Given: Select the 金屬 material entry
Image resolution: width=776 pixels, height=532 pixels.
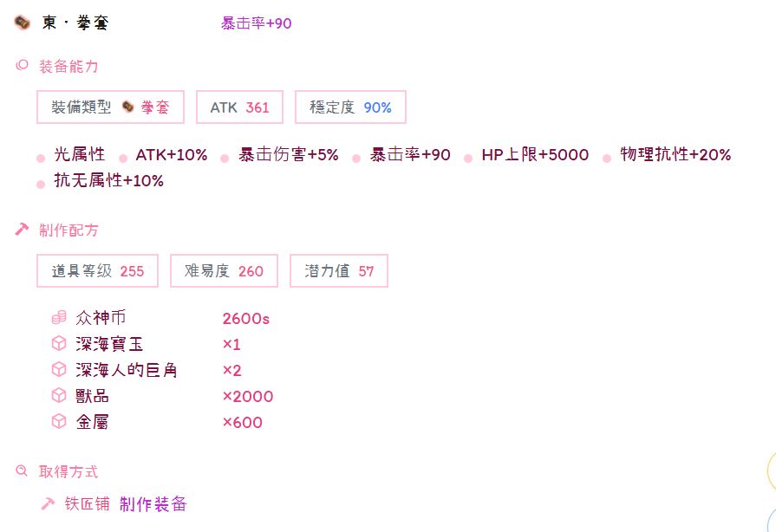Looking at the screenshot, I should (92, 422).
